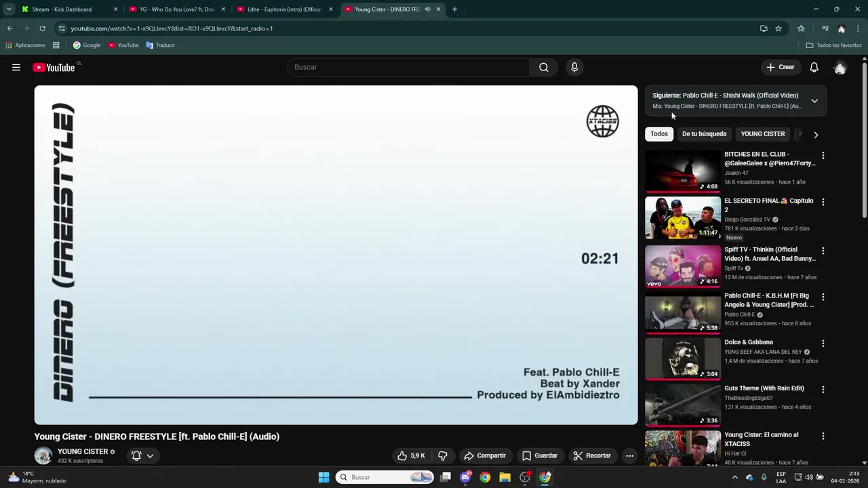868x488 pixels.
Task: Select the YOUNG CISTER filter chip
Action: point(763,134)
